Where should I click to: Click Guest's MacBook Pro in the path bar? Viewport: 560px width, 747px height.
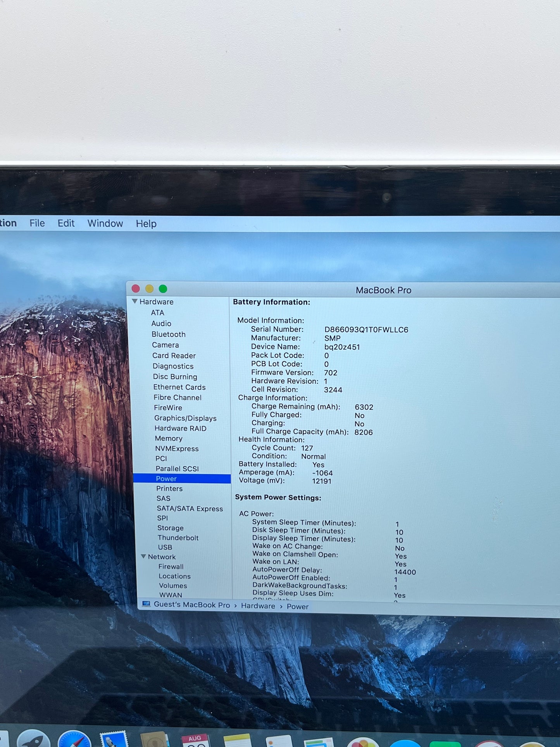[192, 605]
